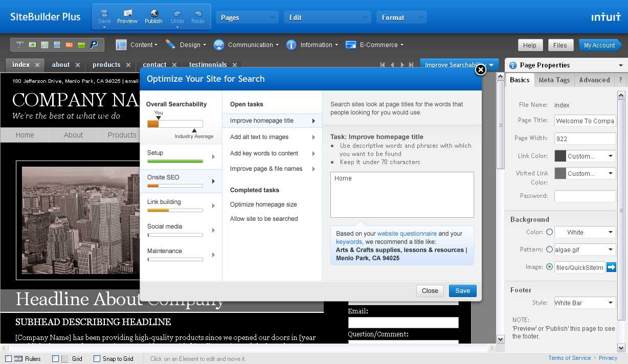Select the background Pattern radio button

(549, 249)
